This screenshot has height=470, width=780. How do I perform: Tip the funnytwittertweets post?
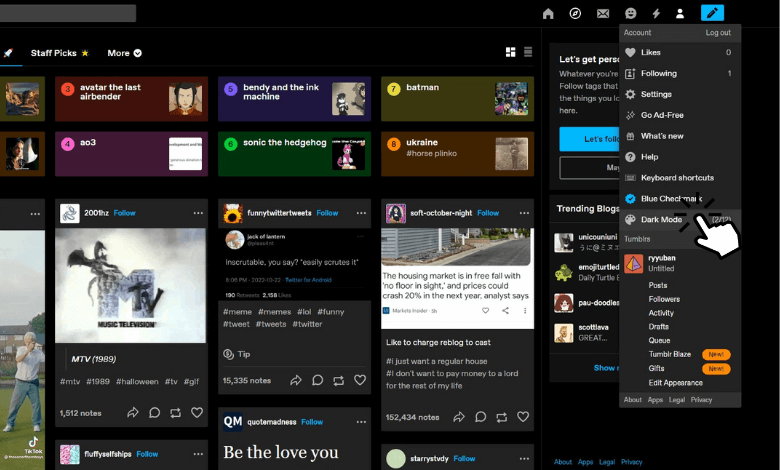click(237, 354)
